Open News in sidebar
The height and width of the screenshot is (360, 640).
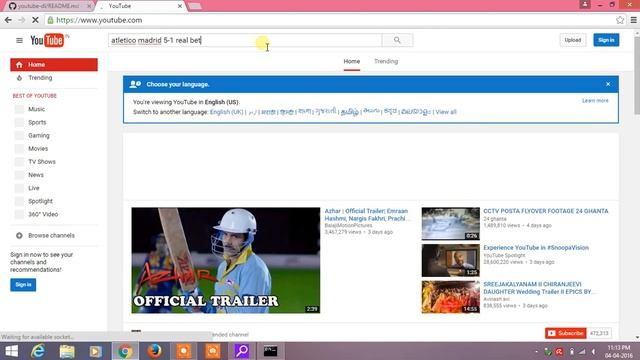tap(36, 175)
